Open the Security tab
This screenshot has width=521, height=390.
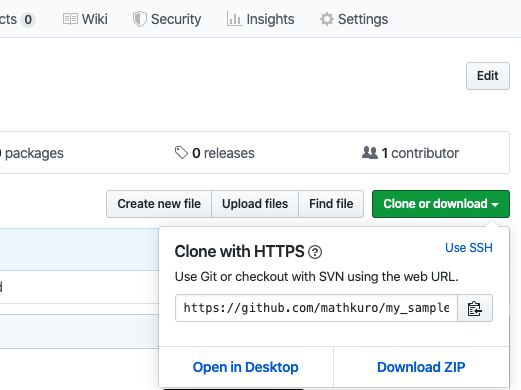coord(167,19)
